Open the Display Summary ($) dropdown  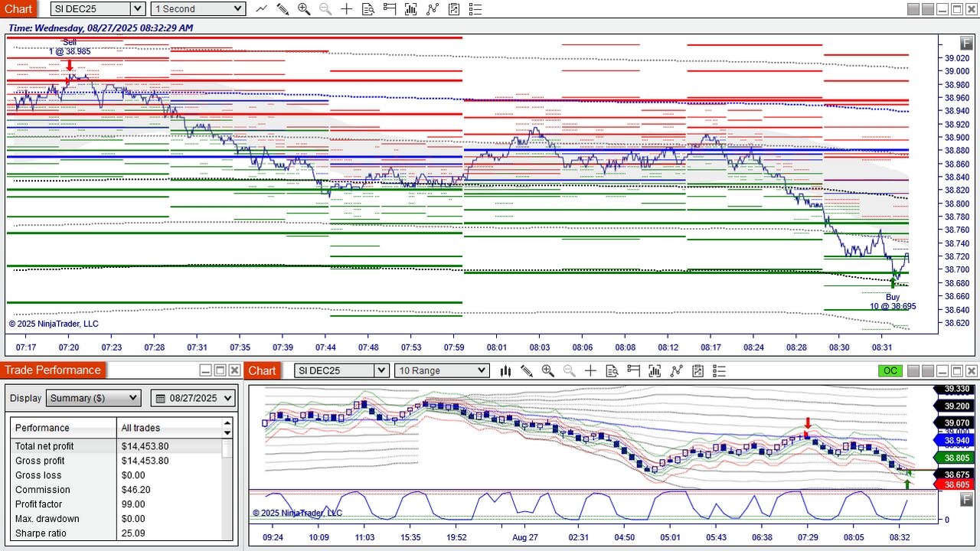coord(93,398)
